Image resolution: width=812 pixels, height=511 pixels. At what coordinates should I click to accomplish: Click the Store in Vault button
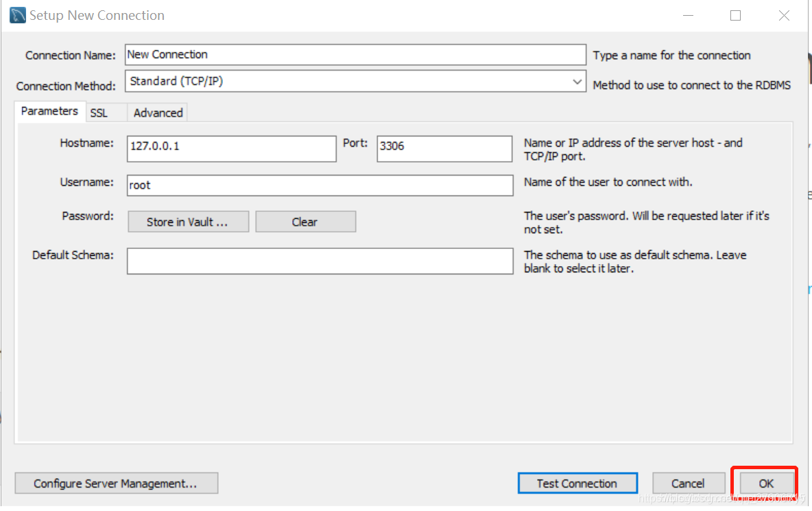[x=188, y=222]
